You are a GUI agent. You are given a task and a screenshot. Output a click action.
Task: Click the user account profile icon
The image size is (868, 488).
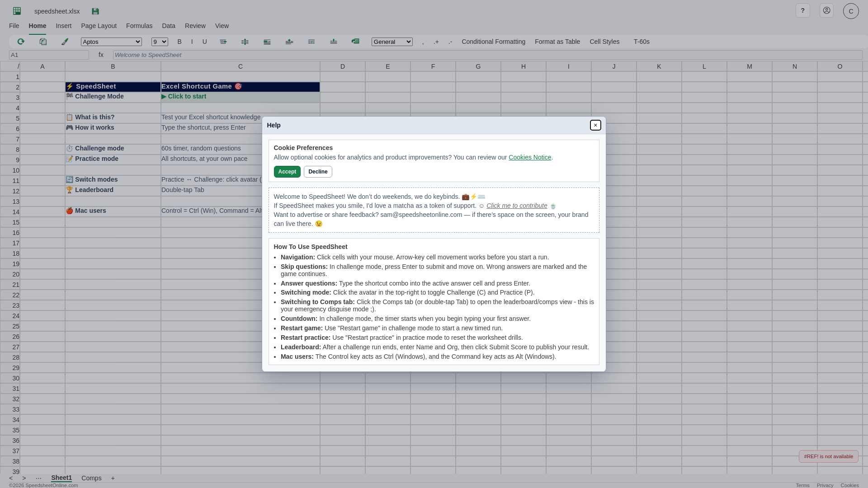pos(826,10)
